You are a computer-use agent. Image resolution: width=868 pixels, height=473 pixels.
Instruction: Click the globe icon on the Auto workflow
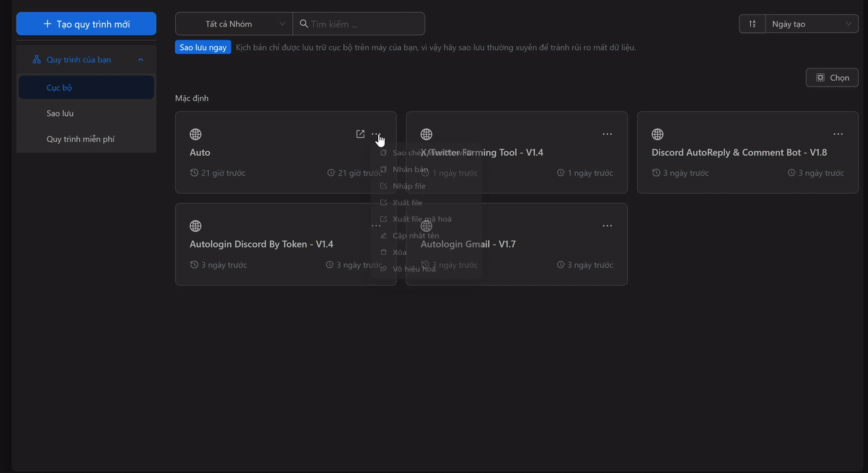195,133
